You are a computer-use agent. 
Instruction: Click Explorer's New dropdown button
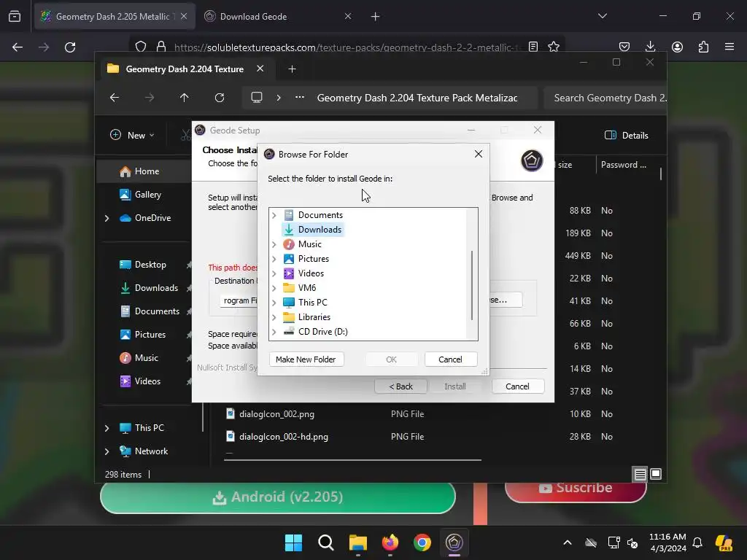click(x=133, y=135)
